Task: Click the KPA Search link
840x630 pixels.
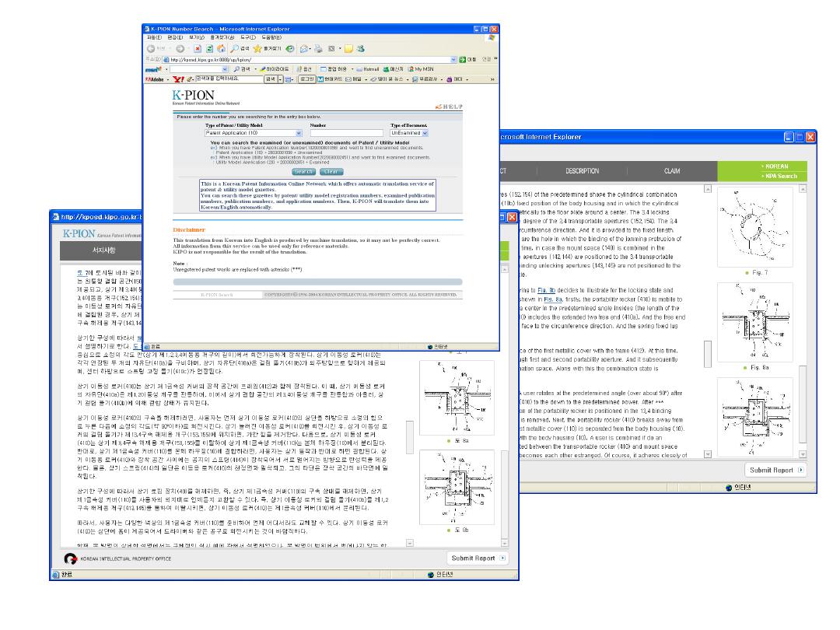Action: [x=781, y=177]
